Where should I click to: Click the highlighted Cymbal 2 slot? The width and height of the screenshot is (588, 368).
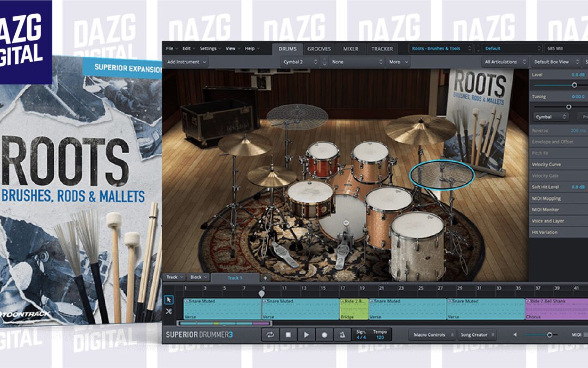pyautogui.click(x=442, y=174)
